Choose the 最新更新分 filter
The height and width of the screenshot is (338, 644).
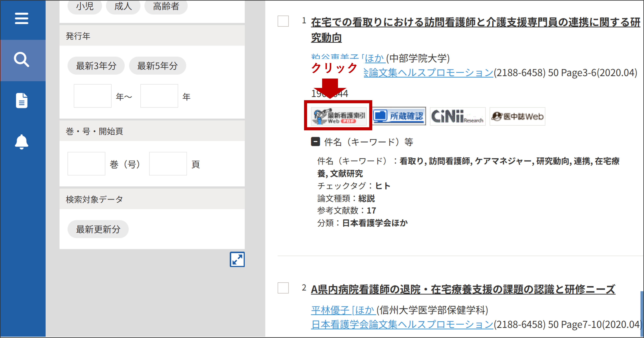[x=98, y=229]
